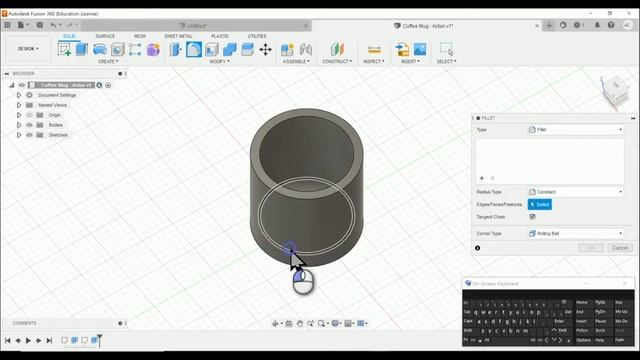Screen dimensions: 640x360
Task: Open the Corner Type dropdown
Action: (576, 233)
